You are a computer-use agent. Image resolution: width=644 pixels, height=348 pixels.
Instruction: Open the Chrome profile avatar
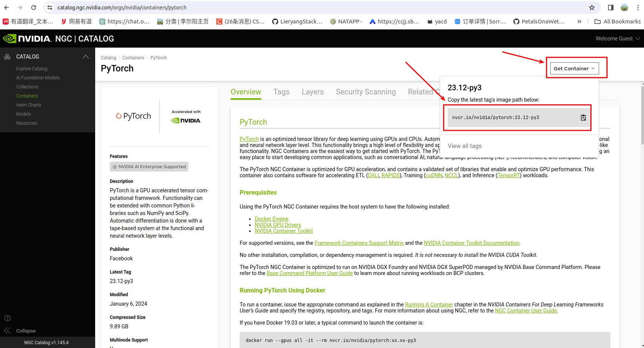click(624, 8)
